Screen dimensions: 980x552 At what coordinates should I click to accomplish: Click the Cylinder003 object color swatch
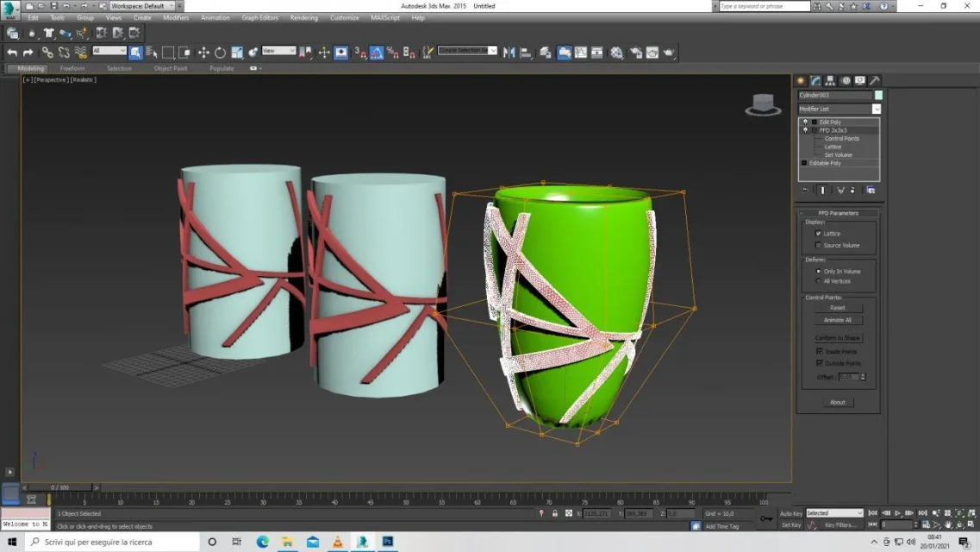tap(878, 95)
